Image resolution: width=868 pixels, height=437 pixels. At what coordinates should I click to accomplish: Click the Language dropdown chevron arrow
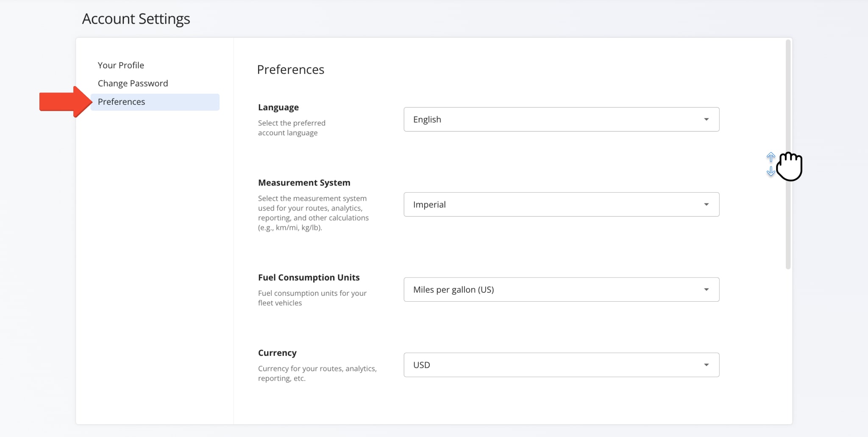pyautogui.click(x=706, y=119)
